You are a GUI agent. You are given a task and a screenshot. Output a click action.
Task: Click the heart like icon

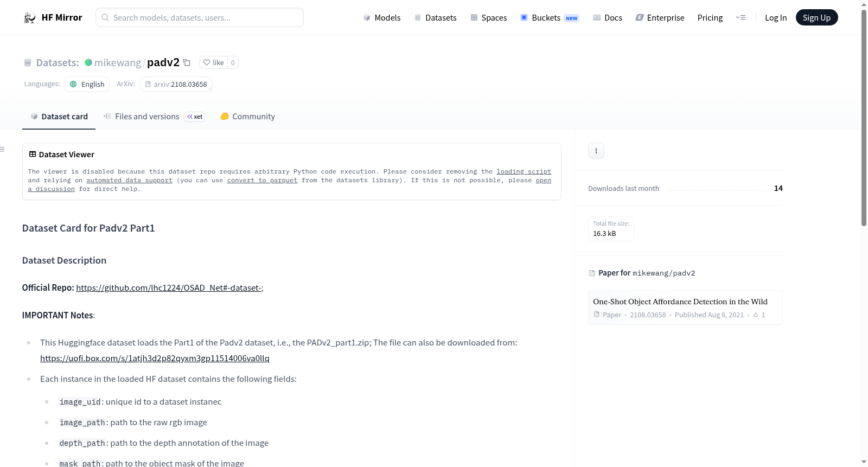207,62
